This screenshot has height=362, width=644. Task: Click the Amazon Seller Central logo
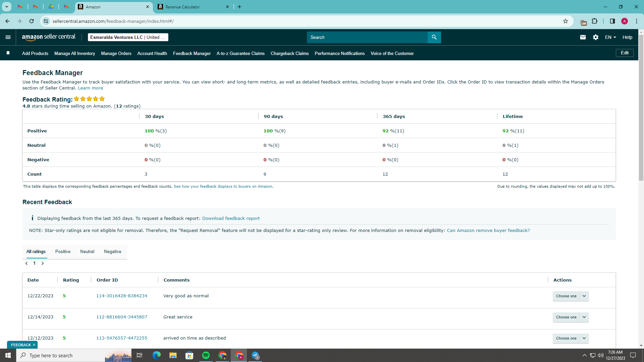[49, 37]
